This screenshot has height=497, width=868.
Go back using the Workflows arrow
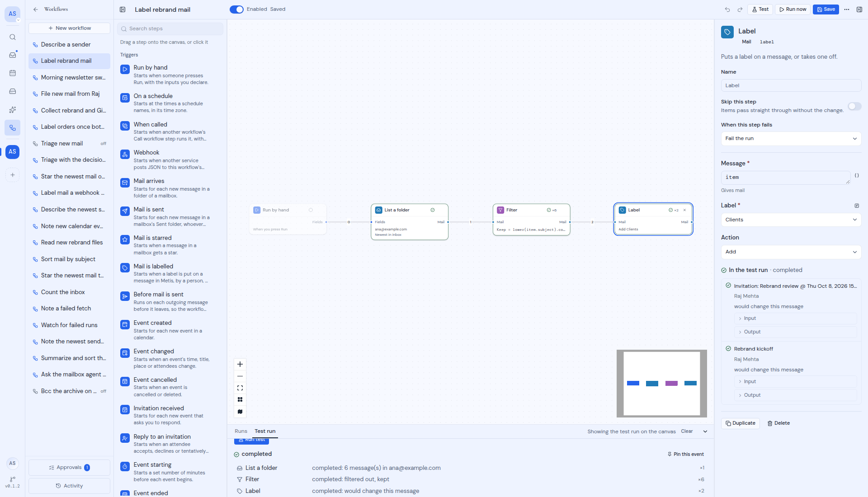click(x=36, y=9)
